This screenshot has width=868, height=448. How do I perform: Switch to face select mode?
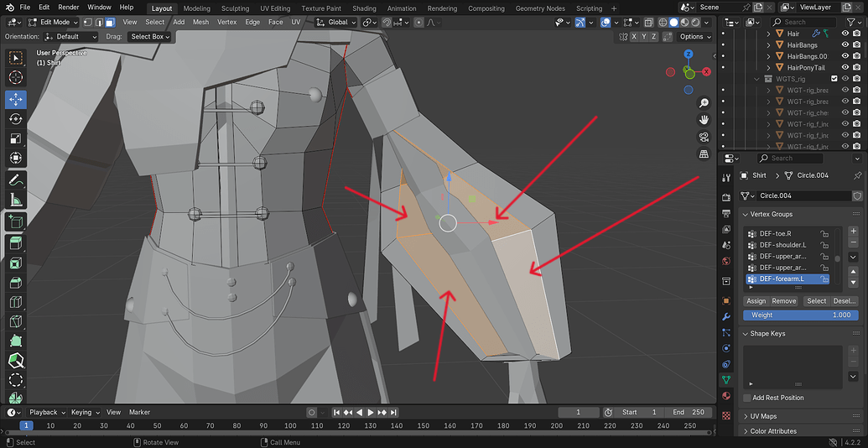click(110, 22)
